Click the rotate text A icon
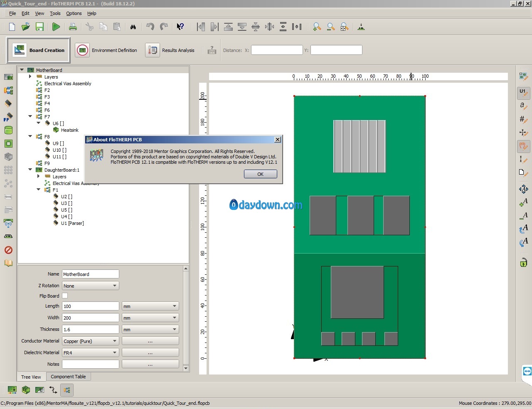Screen dimensions: 532x409 (523, 228)
